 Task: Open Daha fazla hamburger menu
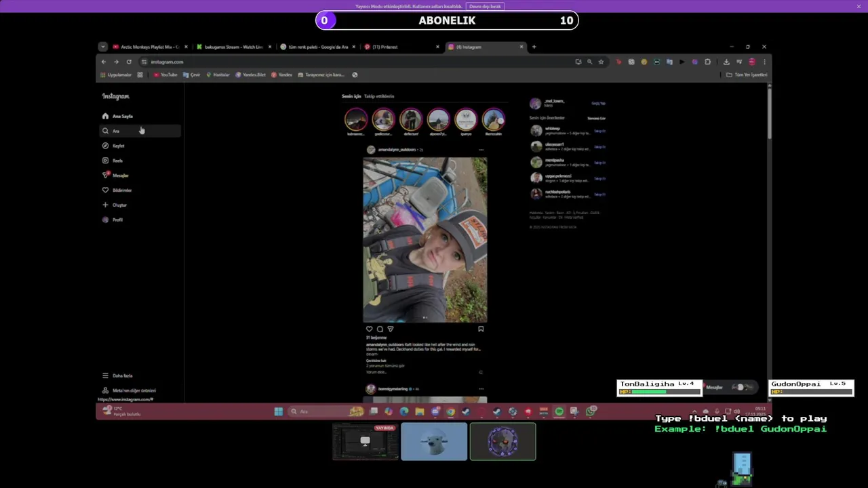105,375
